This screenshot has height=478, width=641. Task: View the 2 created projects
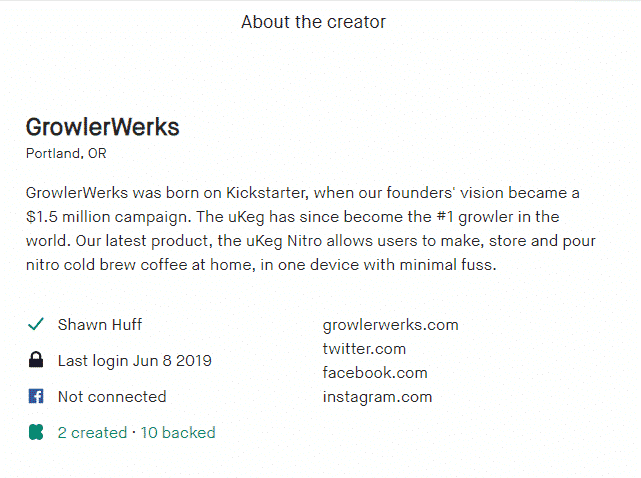click(92, 433)
